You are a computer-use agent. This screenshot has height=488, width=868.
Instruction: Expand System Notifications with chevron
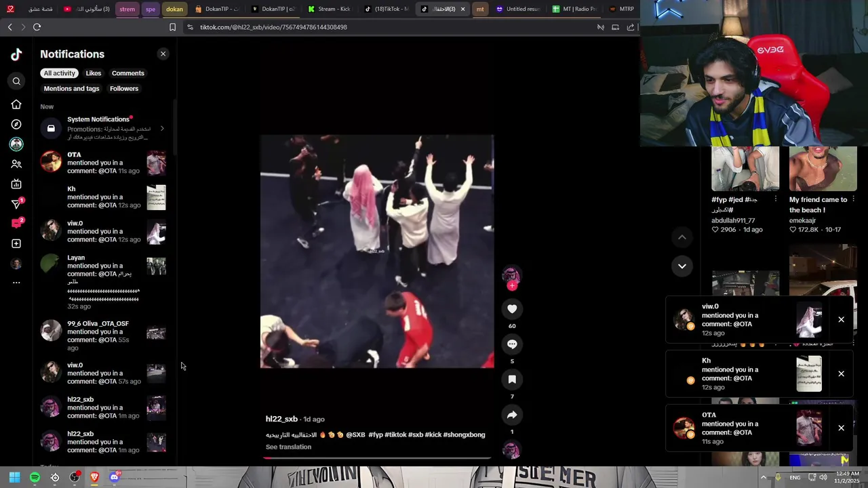coord(161,128)
